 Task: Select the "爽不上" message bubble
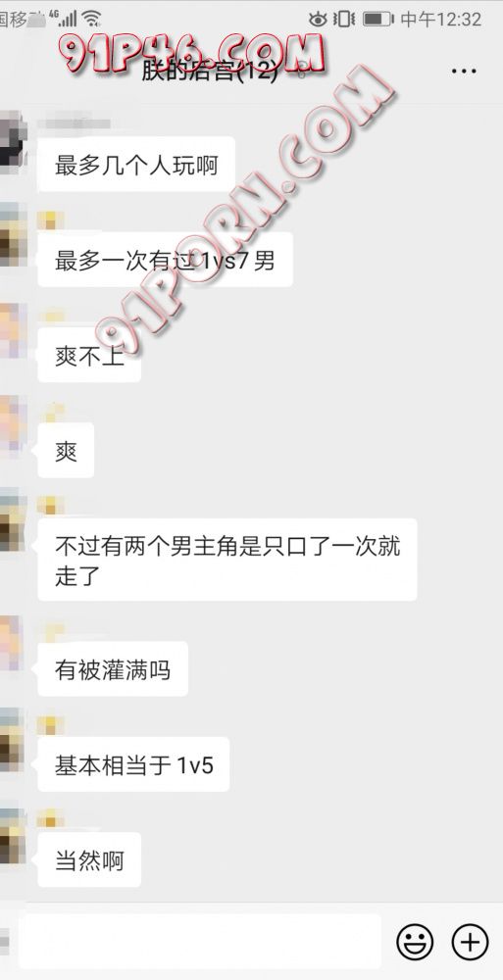89,355
